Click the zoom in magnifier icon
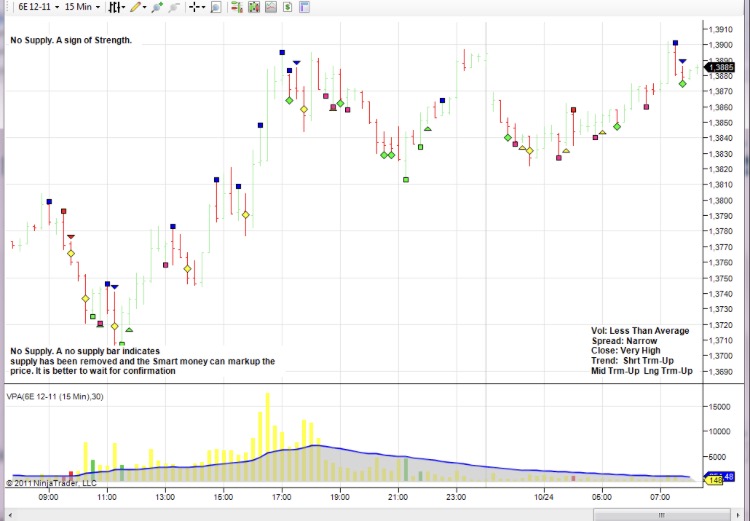This screenshot has height=521, width=750. (x=157, y=7)
